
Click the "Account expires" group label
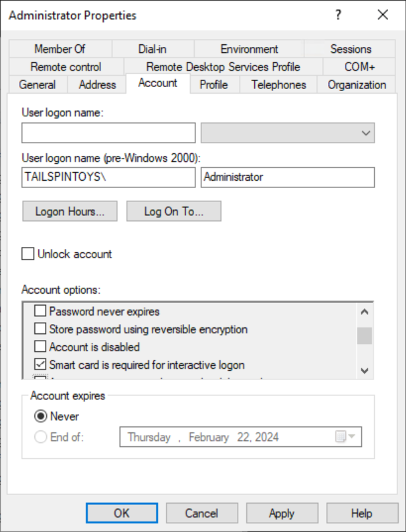tap(68, 395)
